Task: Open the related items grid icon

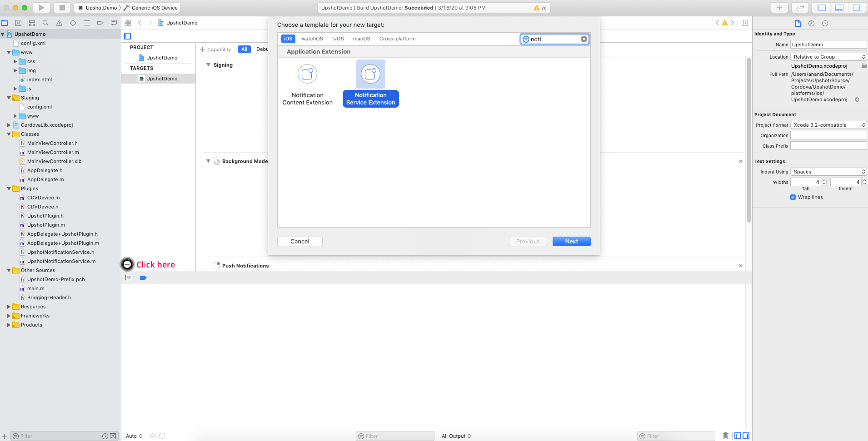Action: tap(128, 23)
